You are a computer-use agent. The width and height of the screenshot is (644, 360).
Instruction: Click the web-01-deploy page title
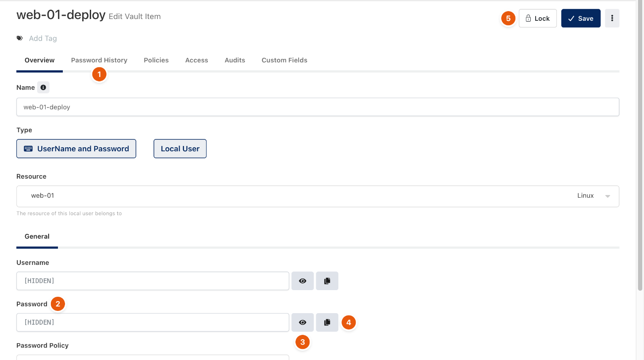[61, 15]
